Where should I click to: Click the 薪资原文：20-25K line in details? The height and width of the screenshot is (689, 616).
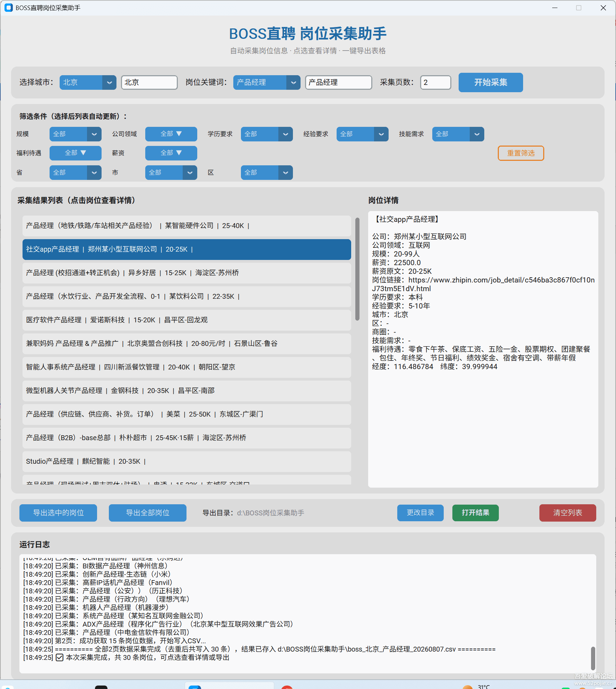tap(402, 271)
